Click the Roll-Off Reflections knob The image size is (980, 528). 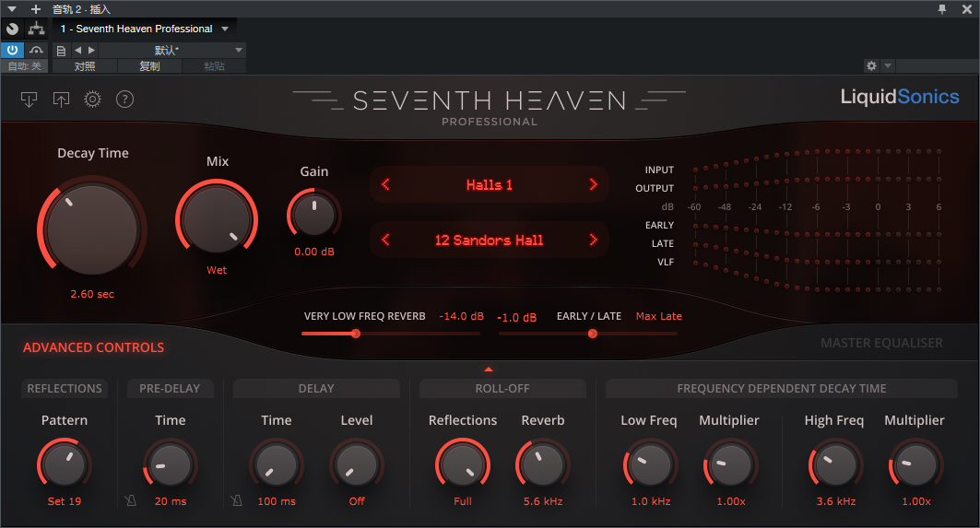pyautogui.click(x=463, y=465)
